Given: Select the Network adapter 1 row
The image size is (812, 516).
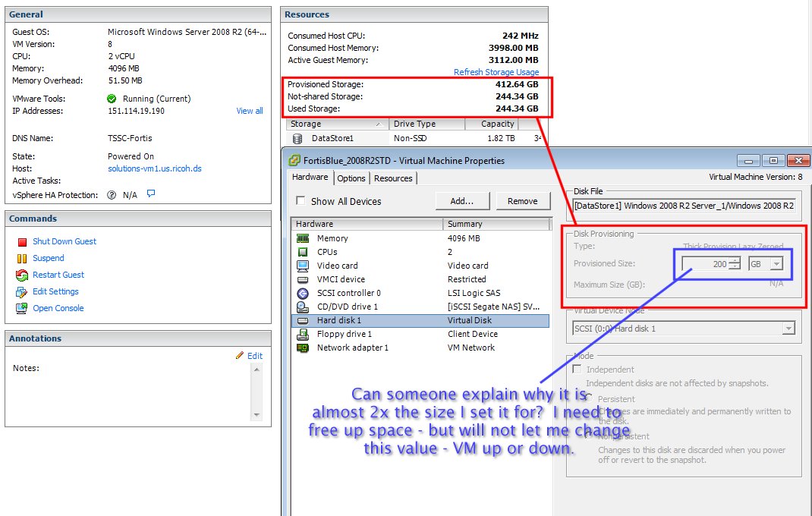Looking at the screenshot, I should 420,348.
